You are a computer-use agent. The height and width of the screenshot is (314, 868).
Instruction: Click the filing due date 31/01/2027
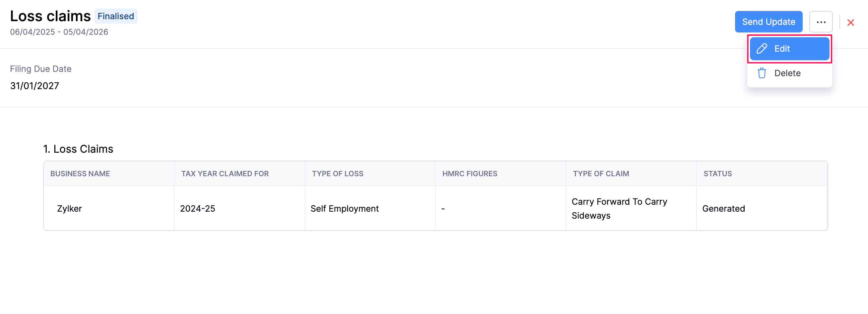click(x=34, y=86)
